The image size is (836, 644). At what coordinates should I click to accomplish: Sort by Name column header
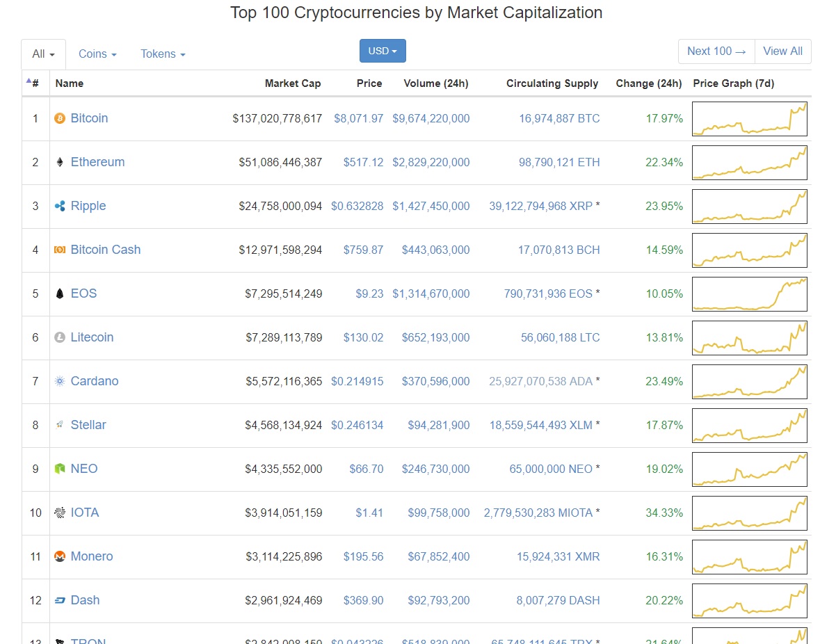tap(70, 83)
